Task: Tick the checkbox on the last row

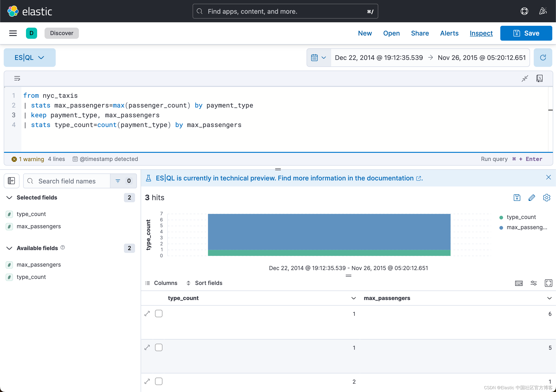Action: point(159,381)
